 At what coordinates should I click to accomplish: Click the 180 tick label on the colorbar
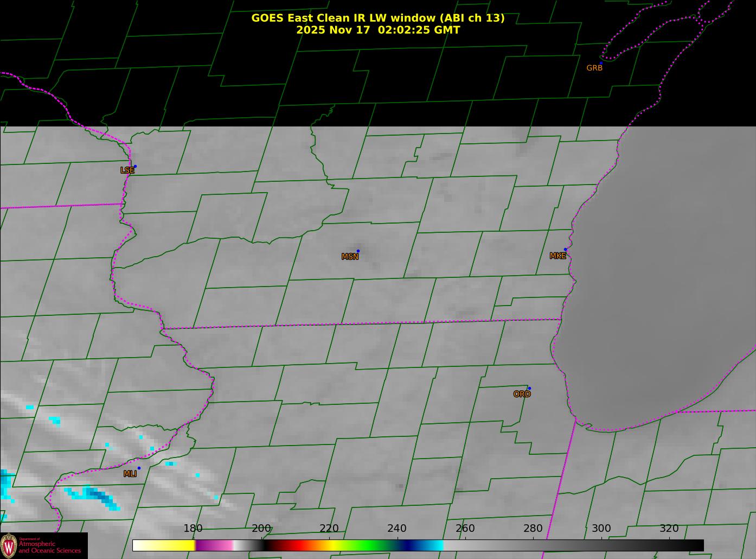point(193,529)
